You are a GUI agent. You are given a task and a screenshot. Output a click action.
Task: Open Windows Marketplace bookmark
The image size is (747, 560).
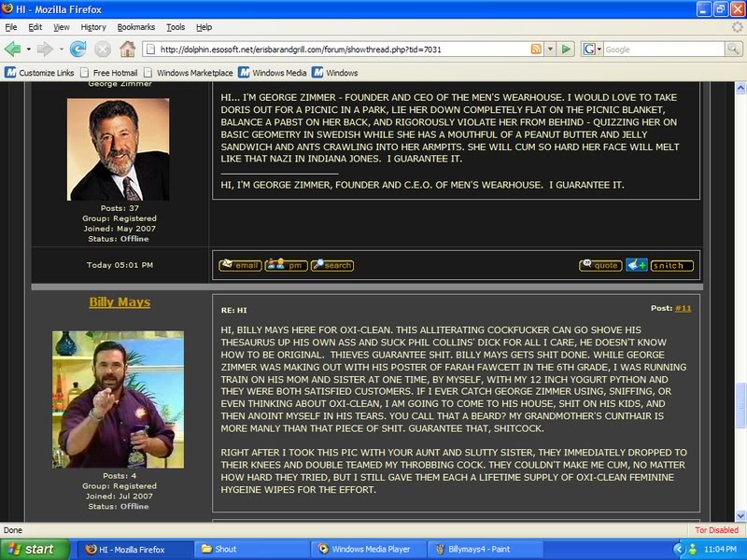click(x=189, y=73)
